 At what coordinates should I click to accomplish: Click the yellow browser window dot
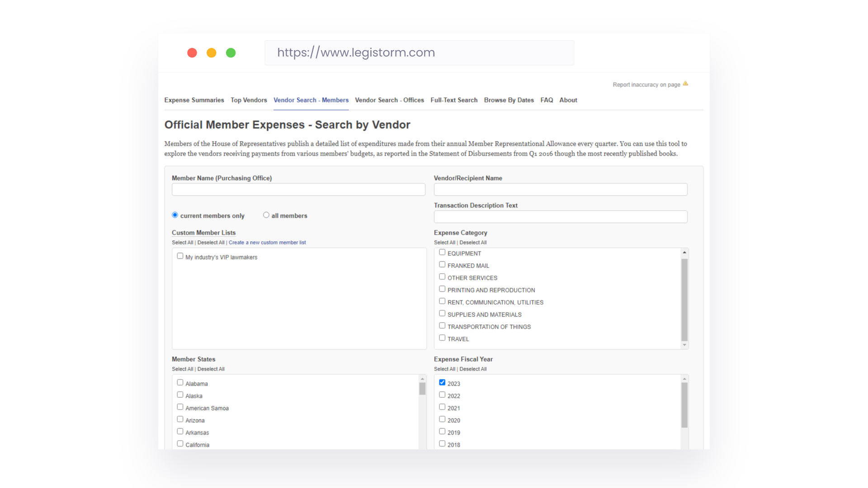211,53
